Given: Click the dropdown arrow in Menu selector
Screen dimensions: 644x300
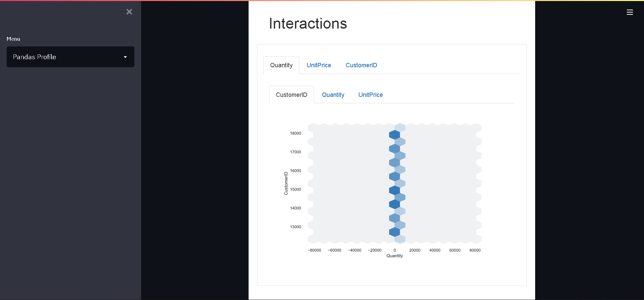Looking at the screenshot, I should 125,57.
